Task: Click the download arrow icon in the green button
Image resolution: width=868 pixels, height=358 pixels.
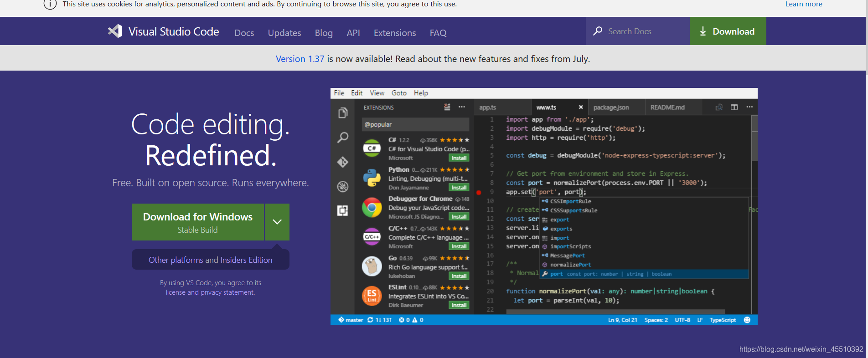Action: pos(703,31)
